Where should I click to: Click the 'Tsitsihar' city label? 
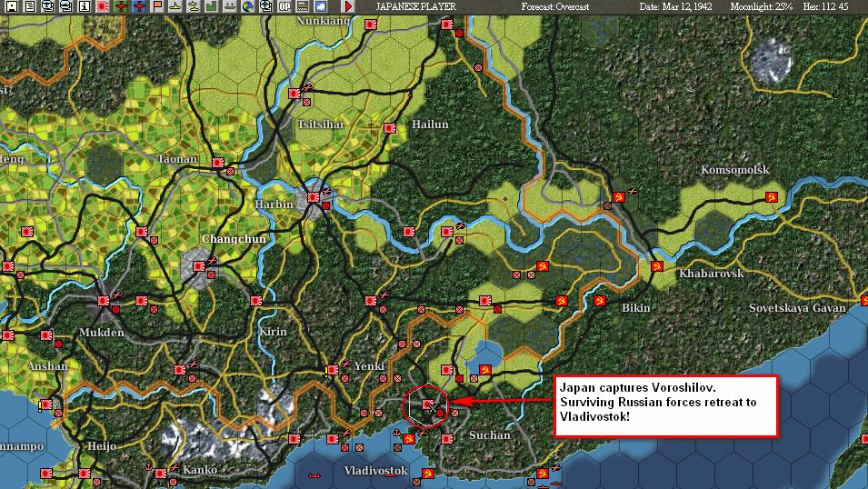point(321,125)
